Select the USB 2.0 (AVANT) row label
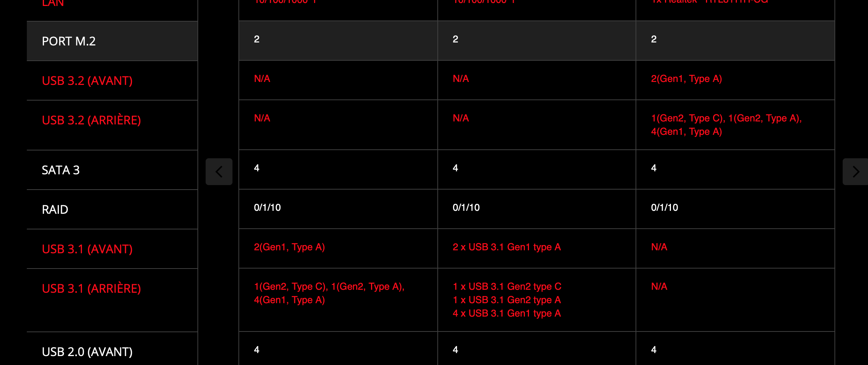Screen dimensions: 868x365 pos(87,352)
